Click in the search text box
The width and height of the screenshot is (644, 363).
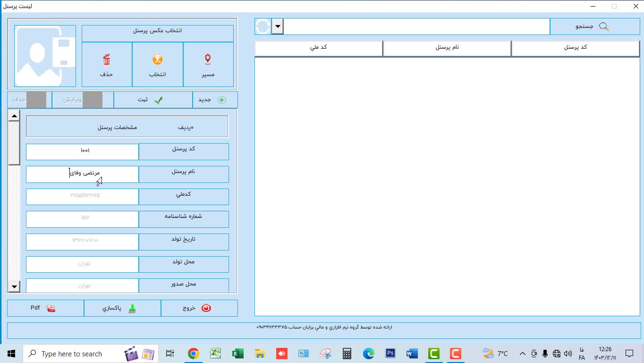coord(416,26)
